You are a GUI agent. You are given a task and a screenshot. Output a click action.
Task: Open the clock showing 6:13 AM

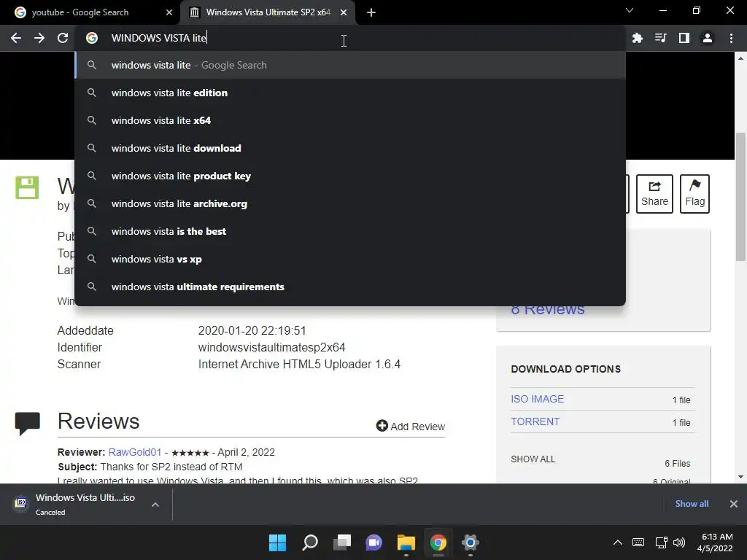point(715,542)
